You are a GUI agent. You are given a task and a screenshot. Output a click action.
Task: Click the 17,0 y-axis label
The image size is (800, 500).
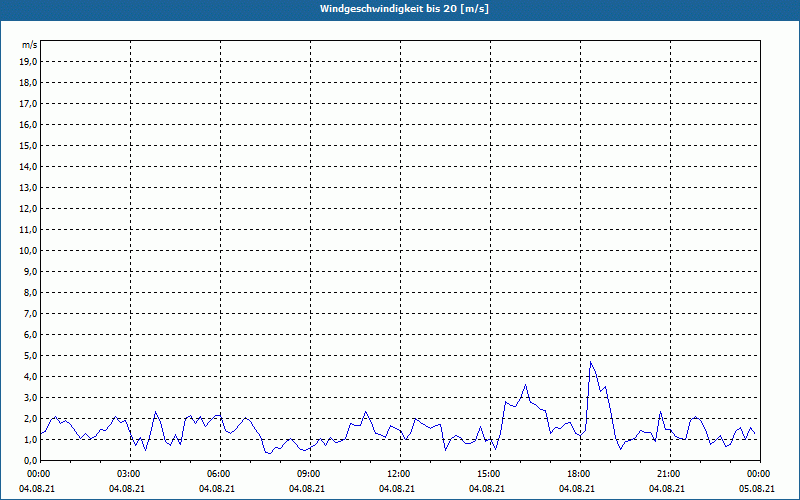click(28, 104)
